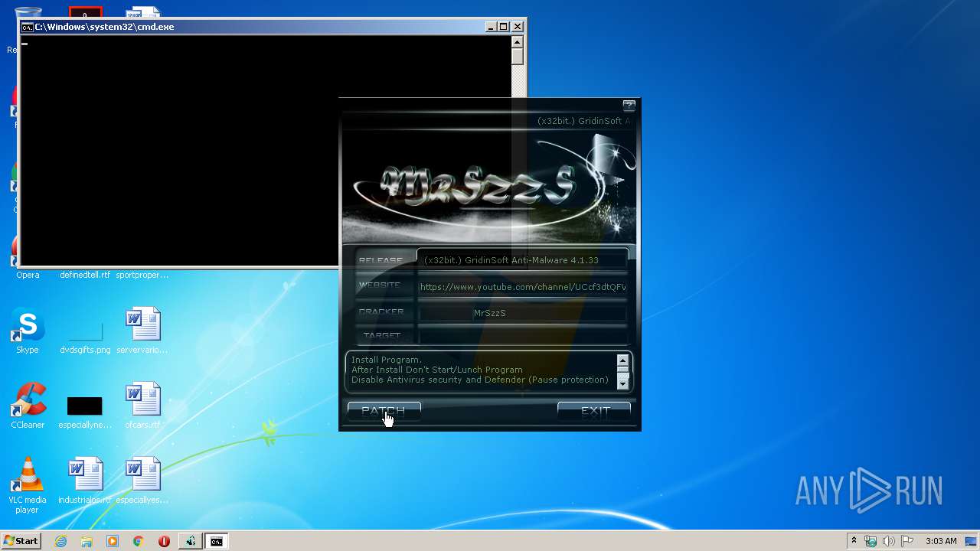
Task: Switch to cmd.exe taskbar button
Action: click(x=217, y=541)
